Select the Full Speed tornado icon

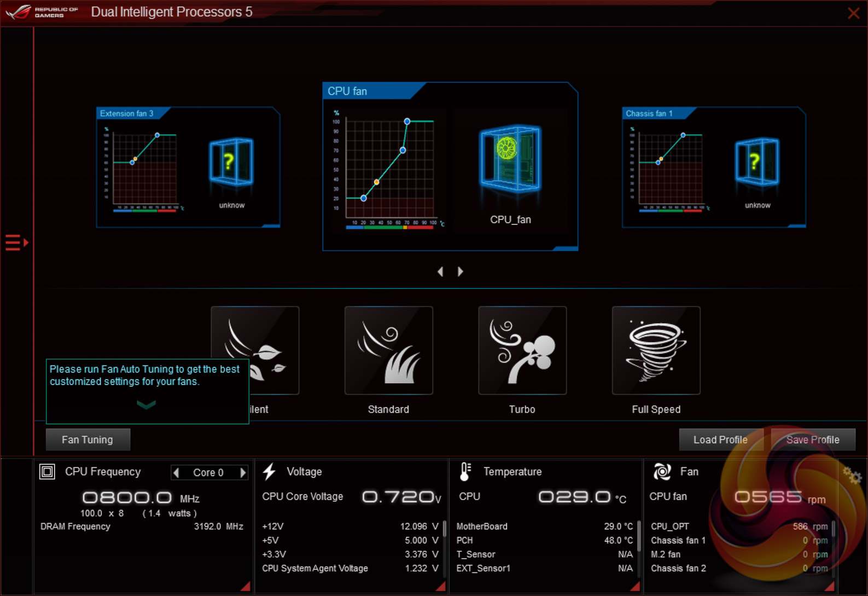(x=656, y=350)
